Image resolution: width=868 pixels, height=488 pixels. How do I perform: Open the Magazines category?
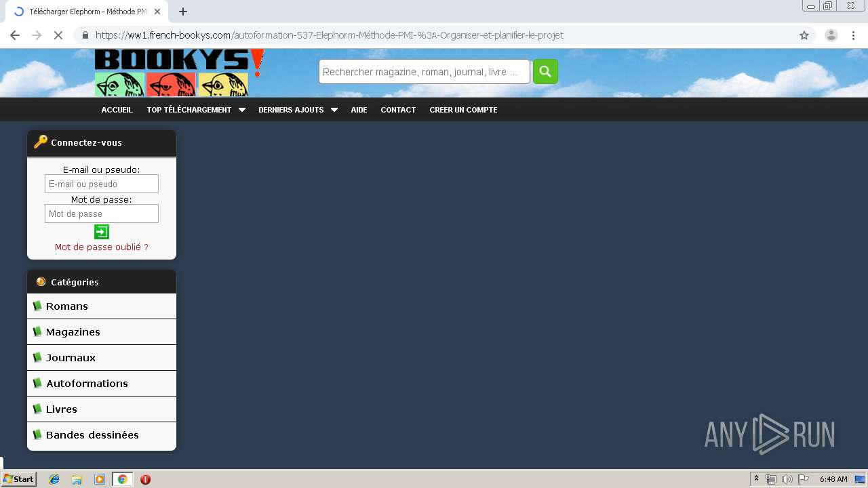(102, 332)
